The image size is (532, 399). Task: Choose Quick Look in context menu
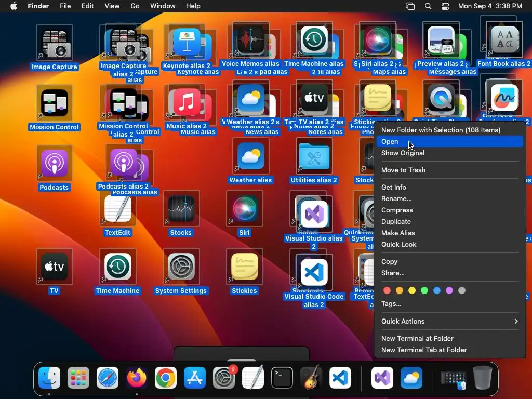(449, 244)
